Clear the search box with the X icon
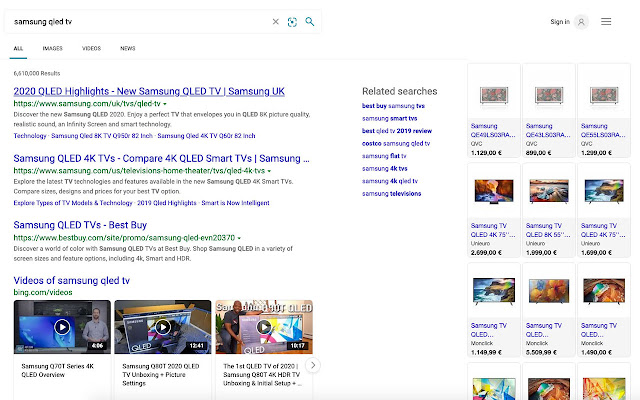 tap(276, 22)
